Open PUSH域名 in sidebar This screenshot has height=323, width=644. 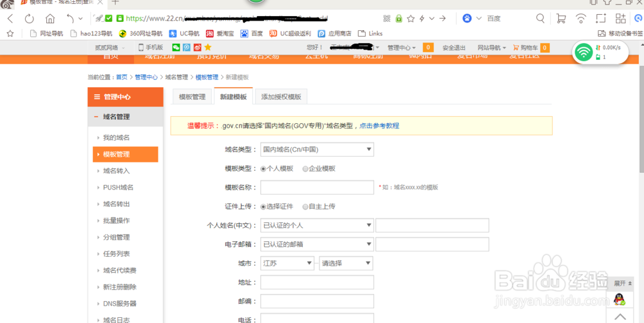click(x=118, y=188)
